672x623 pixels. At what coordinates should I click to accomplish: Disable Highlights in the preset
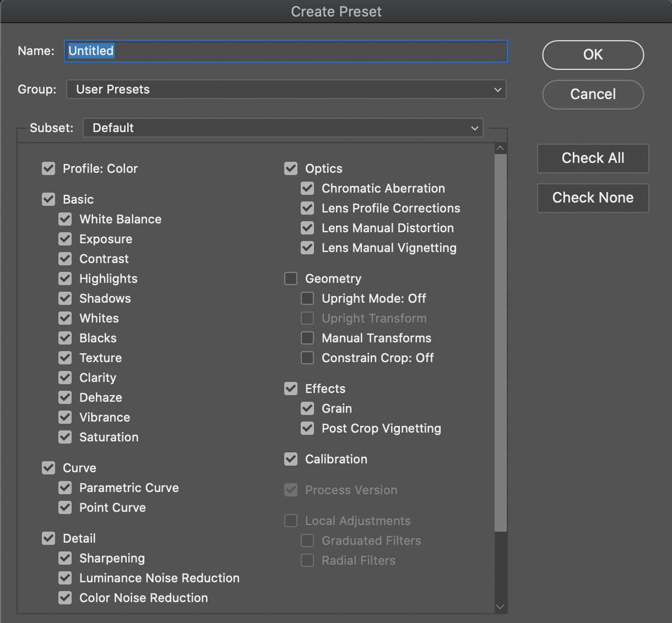click(x=65, y=279)
